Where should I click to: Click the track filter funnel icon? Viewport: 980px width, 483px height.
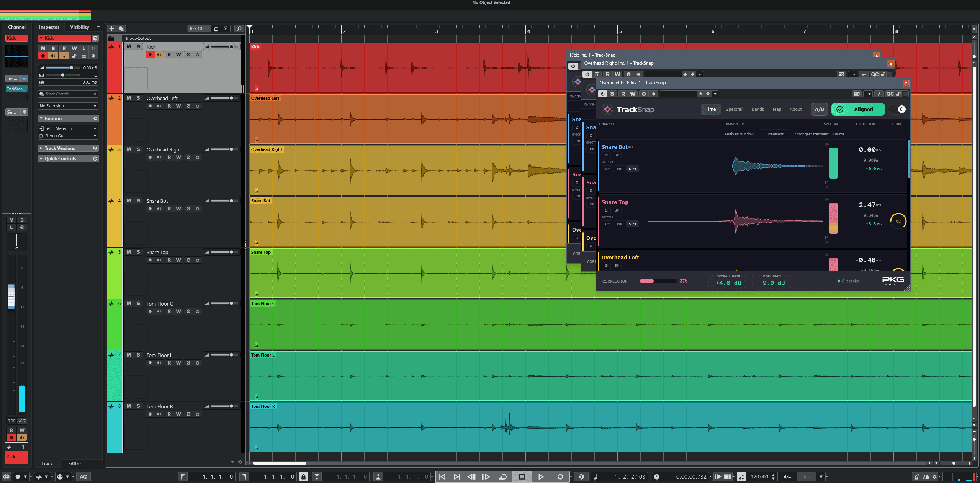(x=226, y=29)
